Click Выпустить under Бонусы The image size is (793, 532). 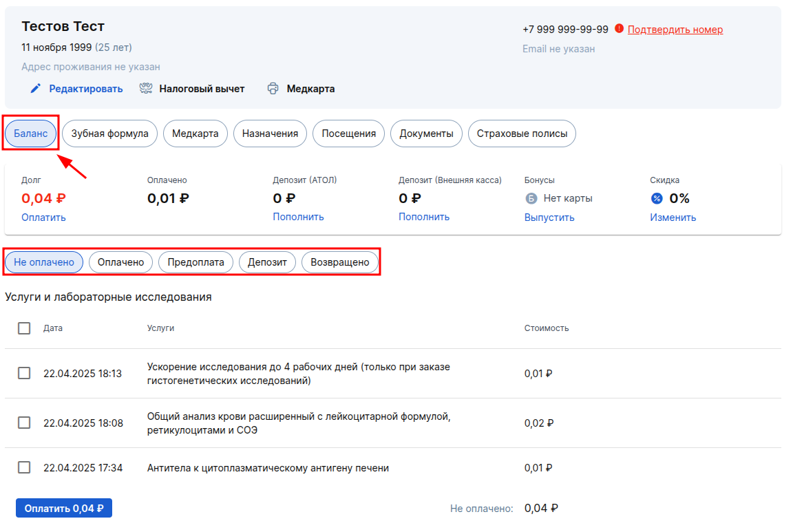click(x=549, y=217)
